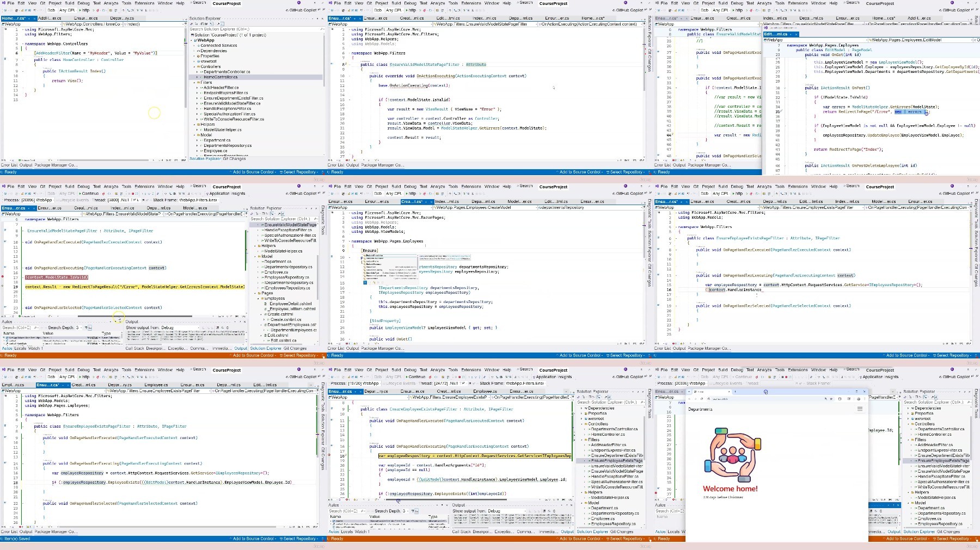Select AddHeaderFilter.cs in HomeController window Solution Explorer
The image size is (980, 550).
tap(221, 88)
